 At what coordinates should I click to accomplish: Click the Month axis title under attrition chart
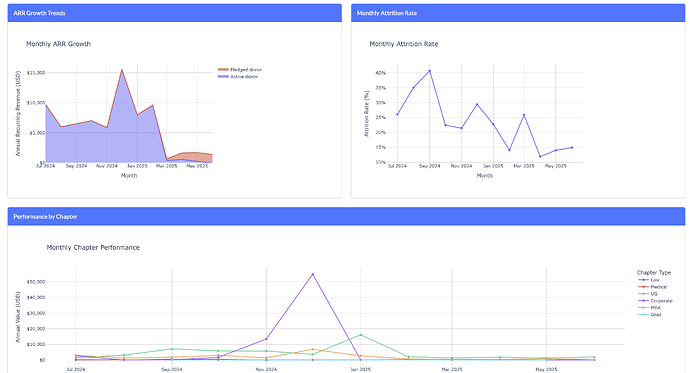(x=484, y=176)
